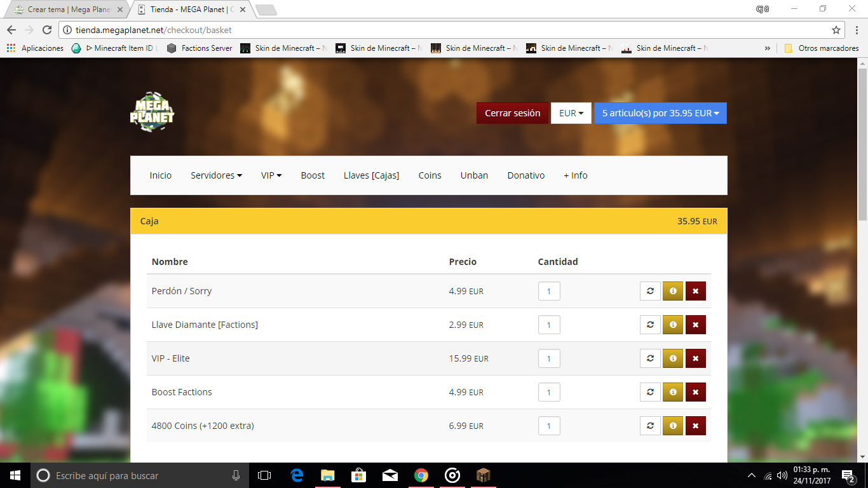
Task: Remove Llave Diamante [Factions] from basket
Action: point(696,325)
